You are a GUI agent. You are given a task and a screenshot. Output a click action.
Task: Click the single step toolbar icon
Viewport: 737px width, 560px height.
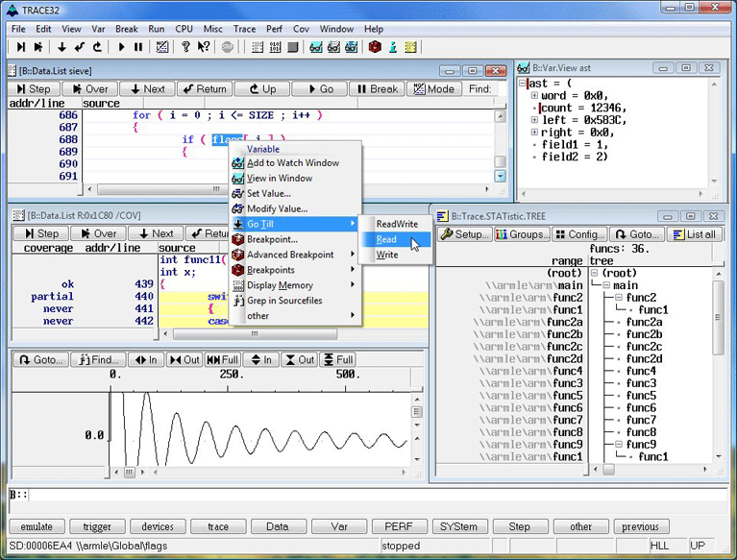[x=20, y=46]
